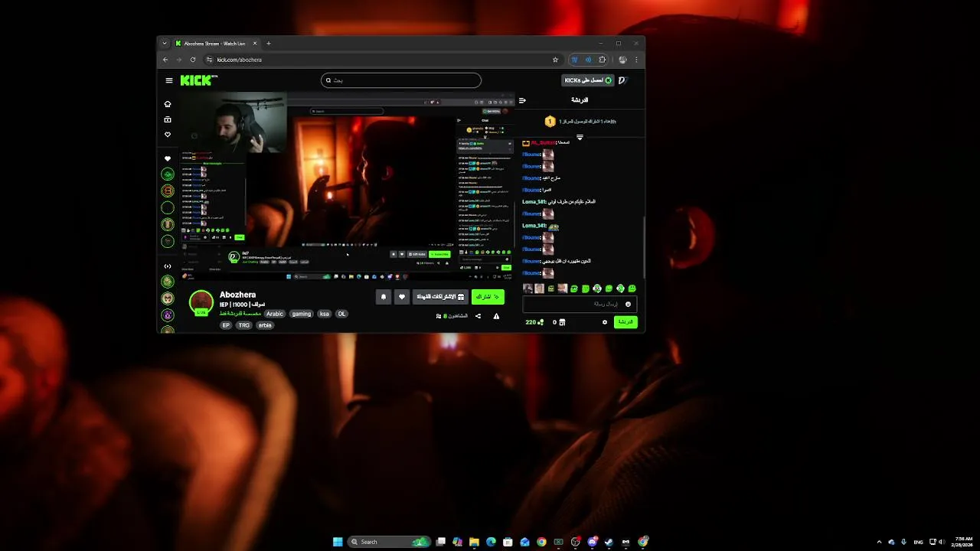Open Browse icon in Kick sidebar

168,119
